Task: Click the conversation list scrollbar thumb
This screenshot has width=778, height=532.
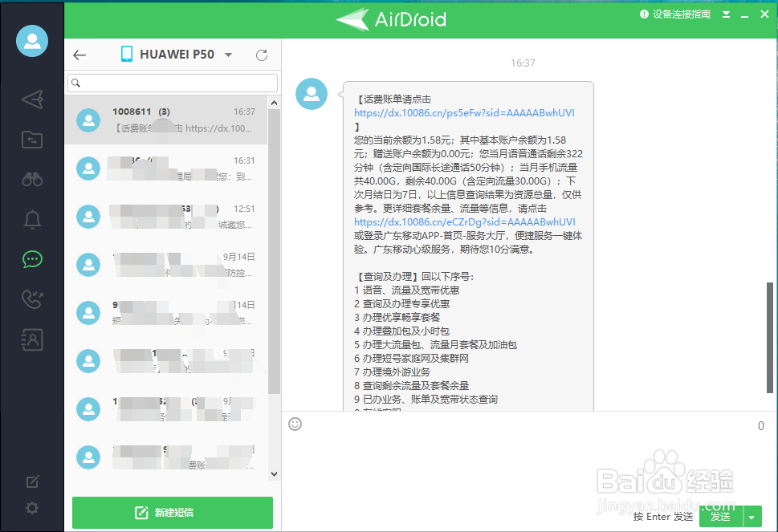Action: [274, 251]
